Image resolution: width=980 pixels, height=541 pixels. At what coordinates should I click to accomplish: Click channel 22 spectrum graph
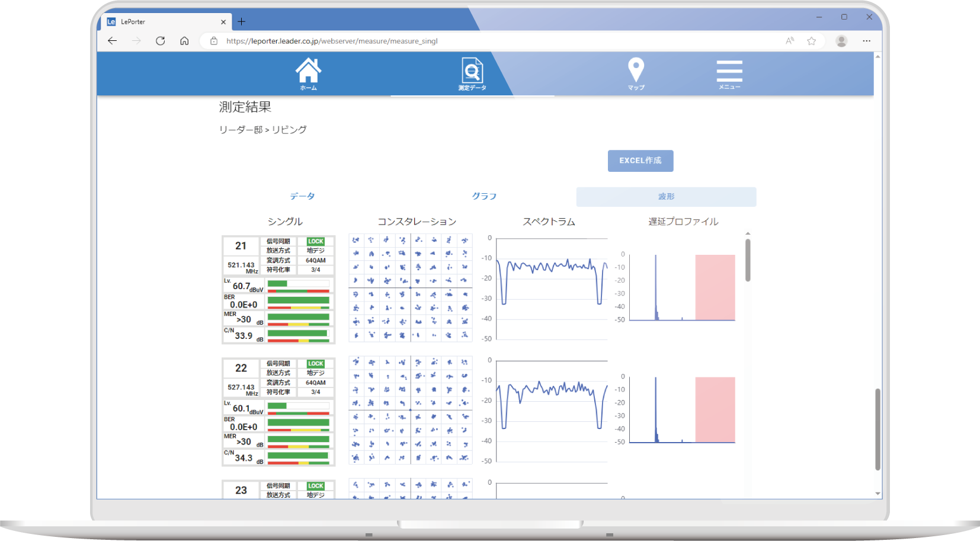[552, 411]
